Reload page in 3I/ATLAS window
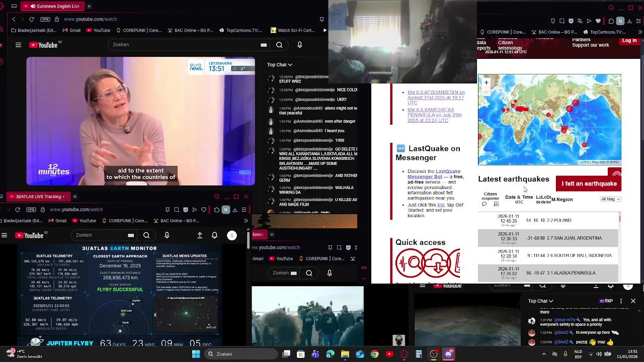Image resolution: width=644 pixels, height=362 pixels. click(18, 209)
